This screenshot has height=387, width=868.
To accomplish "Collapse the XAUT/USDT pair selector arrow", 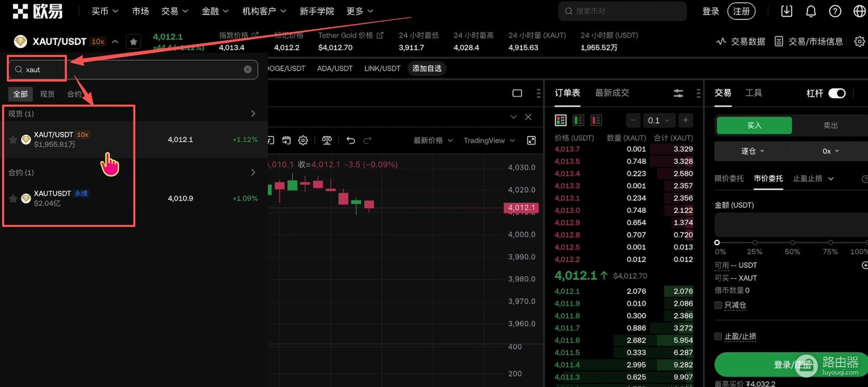I will click(115, 41).
